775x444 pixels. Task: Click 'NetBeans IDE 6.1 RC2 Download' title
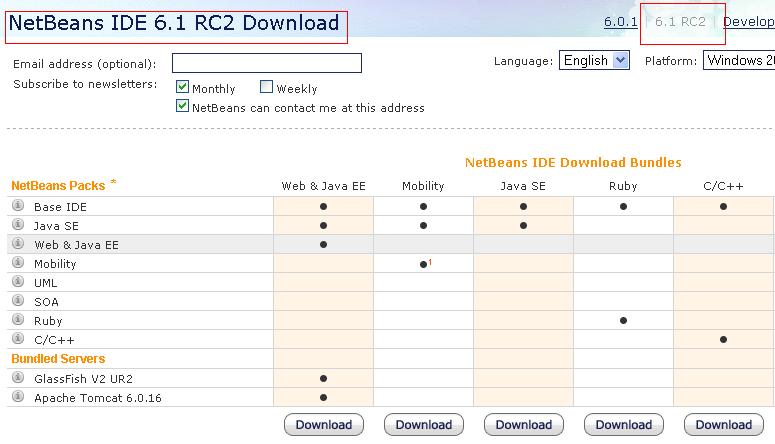(x=174, y=23)
